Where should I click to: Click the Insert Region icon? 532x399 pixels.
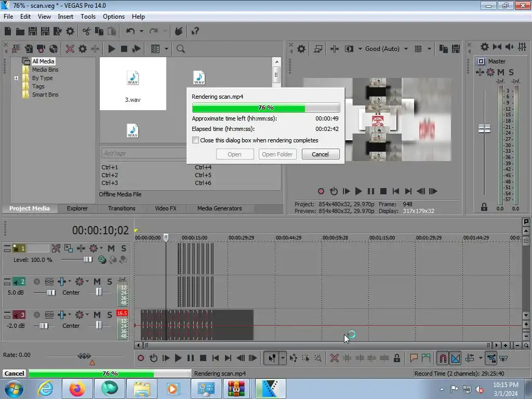[x=426, y=358]
